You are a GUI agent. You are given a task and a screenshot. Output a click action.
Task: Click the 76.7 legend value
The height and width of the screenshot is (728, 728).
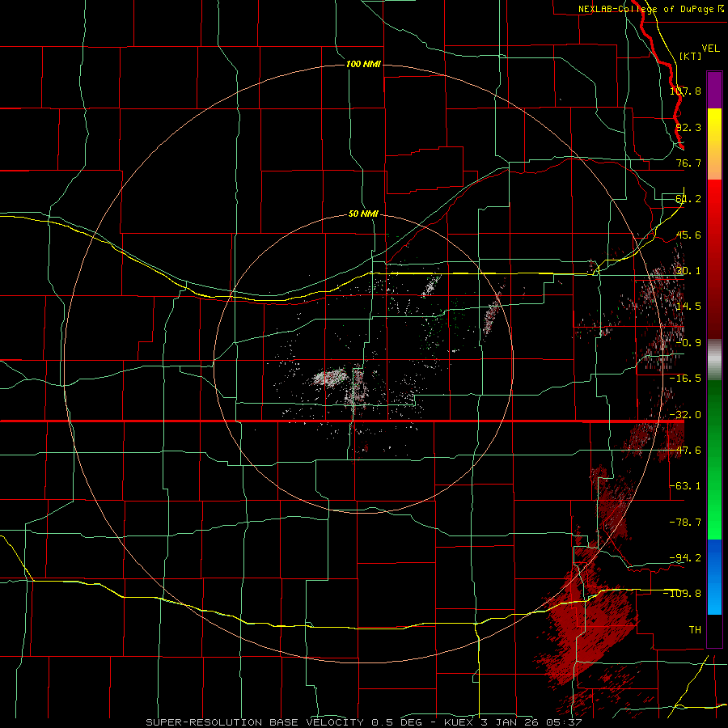coord(688,163)
